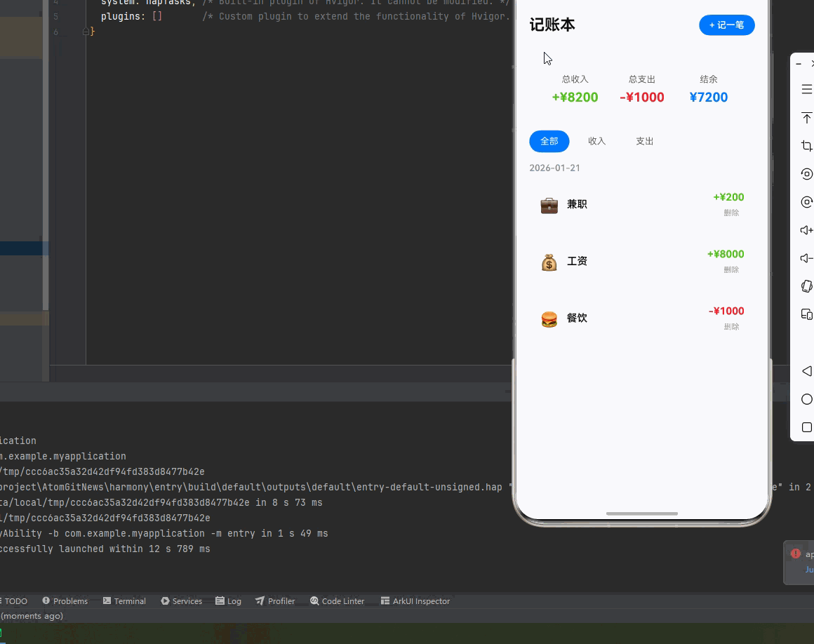
Task: Open the emulator hamburger menu icon
Action: click(x=807, y=89)
